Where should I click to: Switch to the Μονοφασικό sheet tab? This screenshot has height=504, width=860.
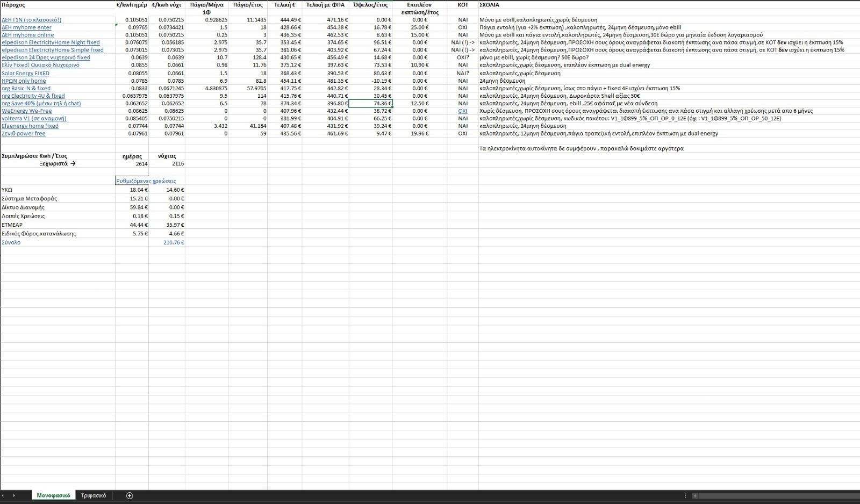53,495
